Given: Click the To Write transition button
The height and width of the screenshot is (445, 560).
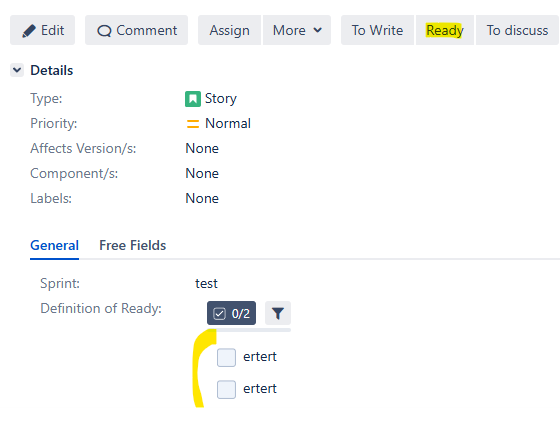Looking at the screenshot, I should [378, 30].
